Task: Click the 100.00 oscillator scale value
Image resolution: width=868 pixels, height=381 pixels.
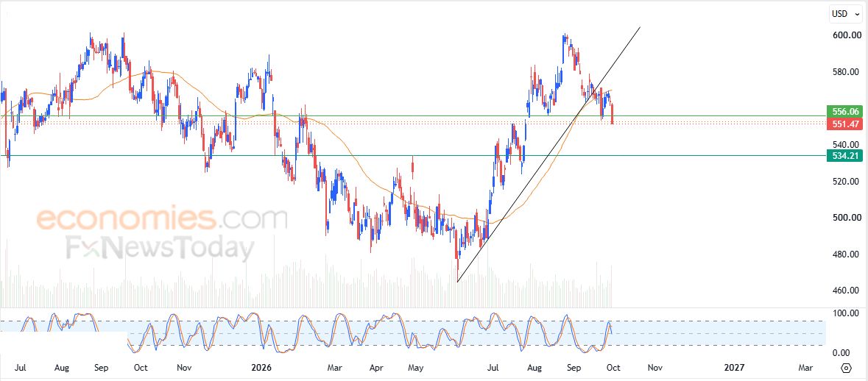Action: [x=844, y=313]
